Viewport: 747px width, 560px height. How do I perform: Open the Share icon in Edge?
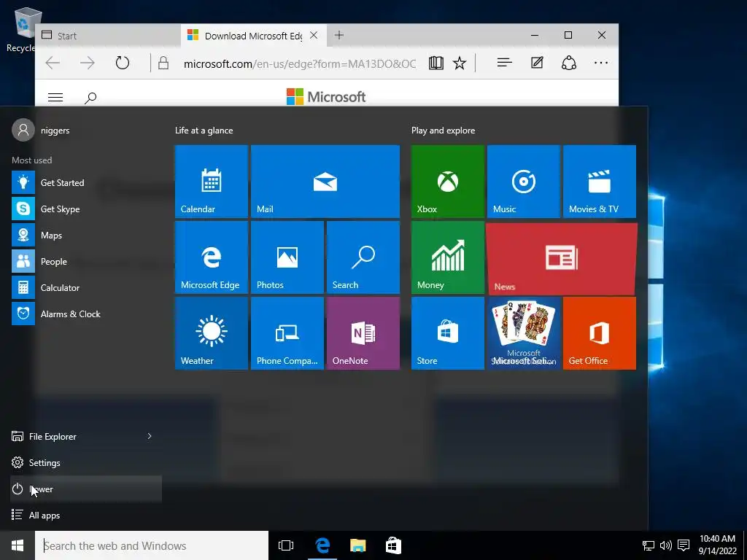pos(569,63)
